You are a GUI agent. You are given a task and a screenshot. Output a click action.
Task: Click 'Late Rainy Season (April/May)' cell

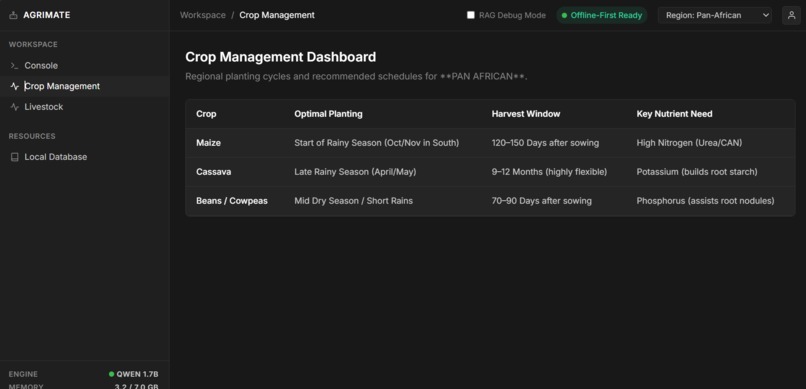355,172
